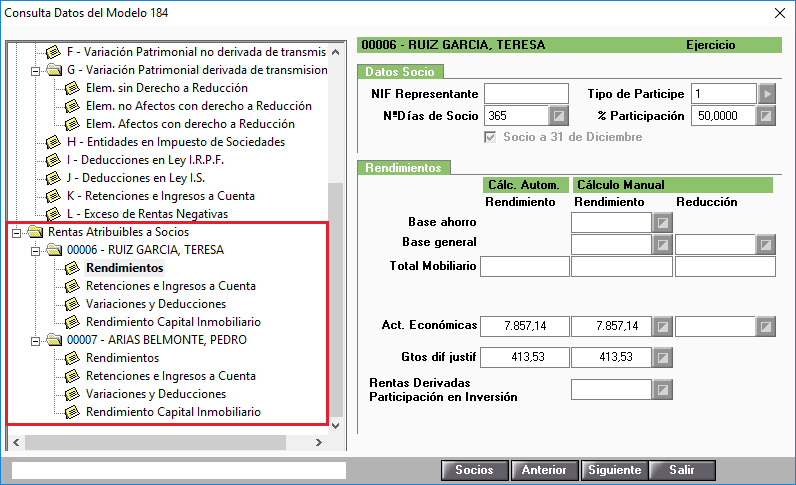Click the edit icon for Base ahorro rendimiento
This screenshot has height=485, width=796.
tap(662, 222)
